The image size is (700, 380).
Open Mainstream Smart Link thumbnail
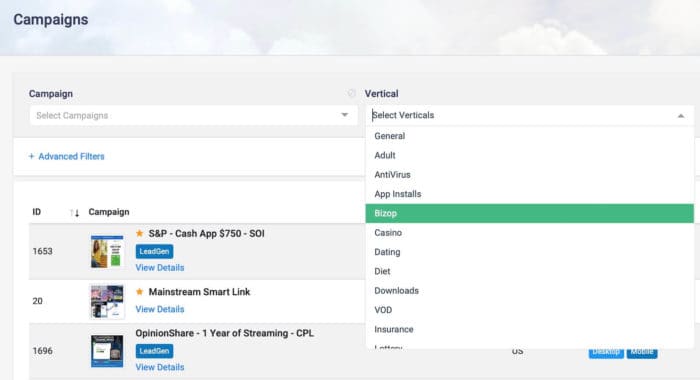(107, 301)
